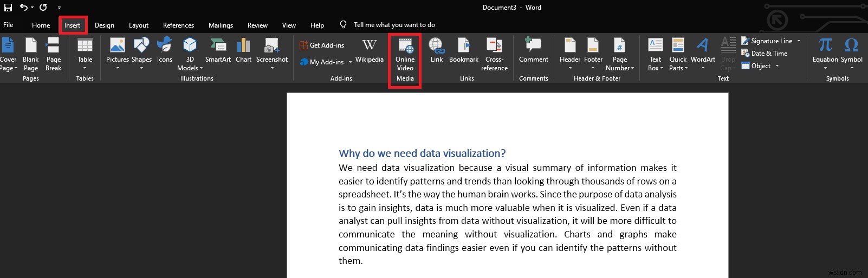This screenshot has height=278, width=868.
Task: Add a new Comment
Action: 534,50
